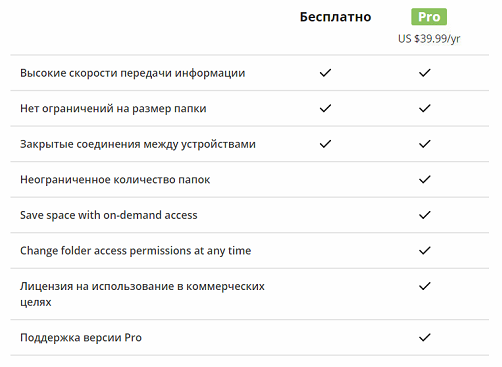502x367 pixels.
Task: Select the Неограниченное количество папок row label
Action: [x=115, y=180]
